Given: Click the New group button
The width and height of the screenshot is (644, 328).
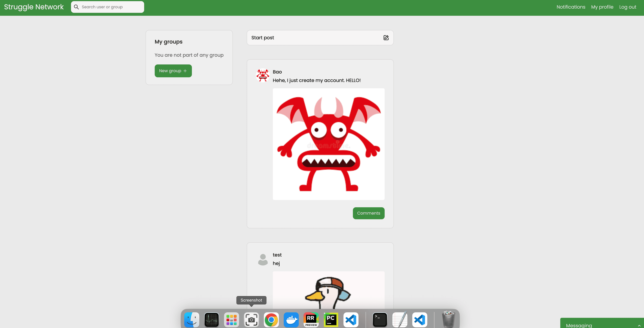Looking at the screenshot, I should click(173, 71).
